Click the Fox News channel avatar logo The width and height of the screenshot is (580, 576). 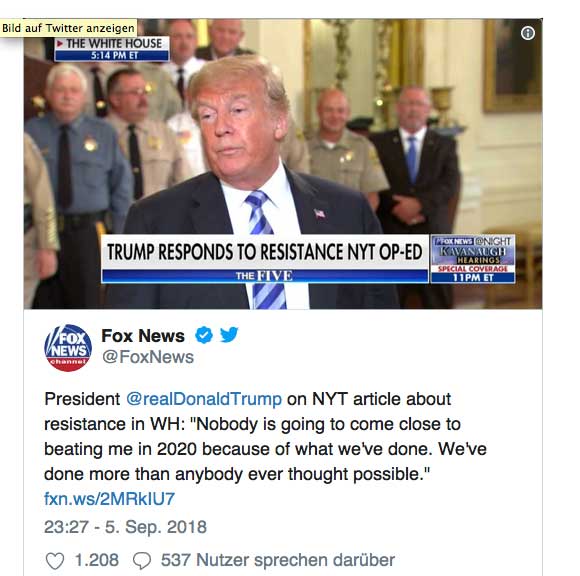pos(68,347)
